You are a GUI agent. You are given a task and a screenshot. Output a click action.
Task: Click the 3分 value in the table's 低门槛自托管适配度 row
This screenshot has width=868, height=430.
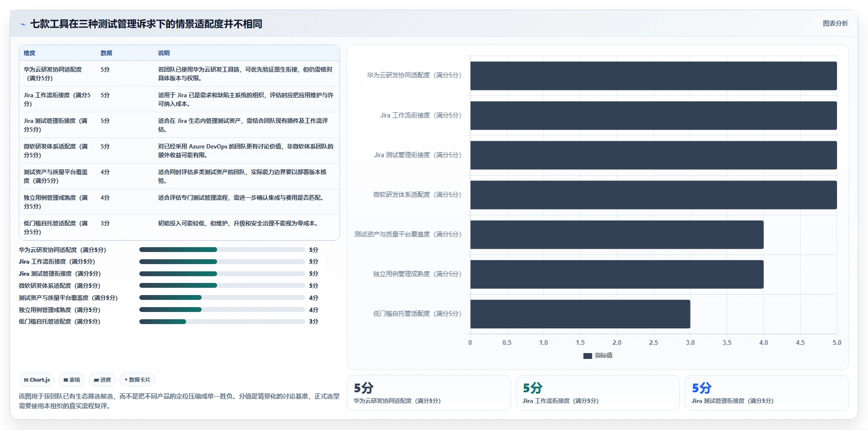point(105,223)
